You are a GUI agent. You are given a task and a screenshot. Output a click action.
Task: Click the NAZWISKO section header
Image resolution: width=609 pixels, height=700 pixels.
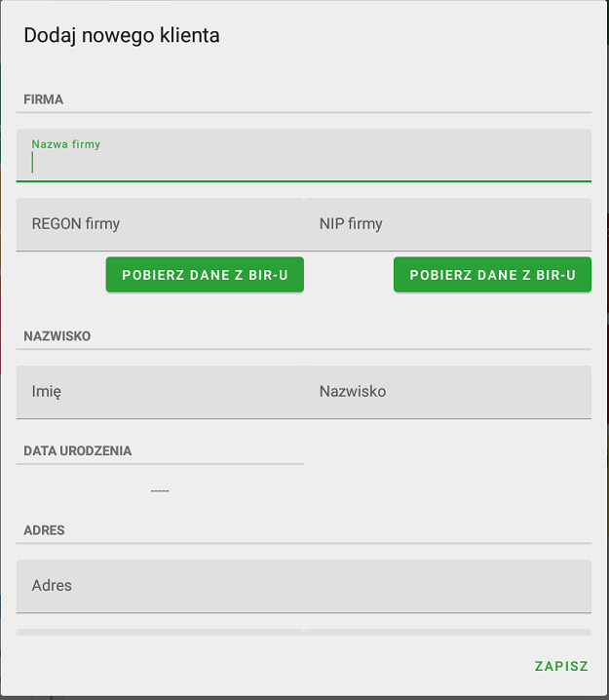[x=57, y=336]
